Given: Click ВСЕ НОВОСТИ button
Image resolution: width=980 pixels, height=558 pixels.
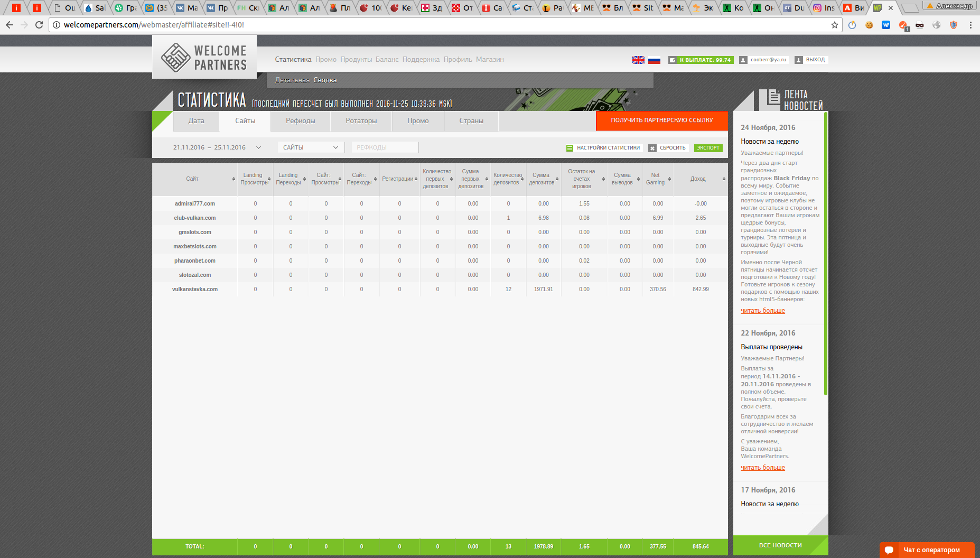Looking at the screenshot, I should click(x=780, y=545).
